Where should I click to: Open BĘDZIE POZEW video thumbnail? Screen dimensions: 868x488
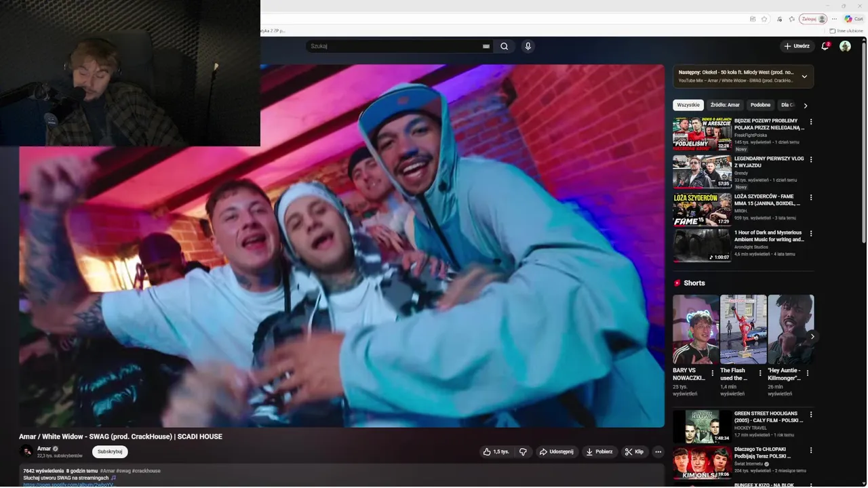[x=702, y=134]
